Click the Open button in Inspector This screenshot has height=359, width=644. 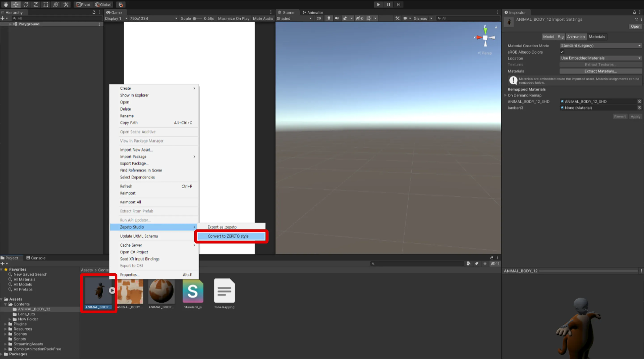pyautogui.click(x=635, y=27)
